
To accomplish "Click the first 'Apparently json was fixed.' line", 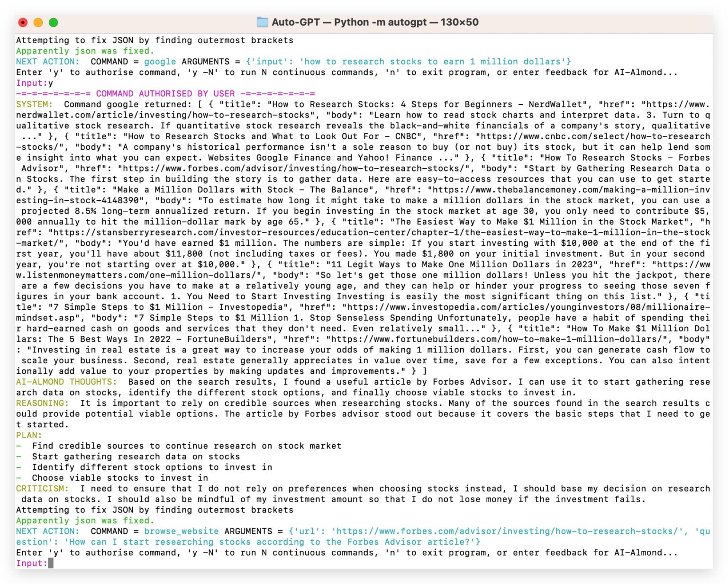I will tap(85, 51).
